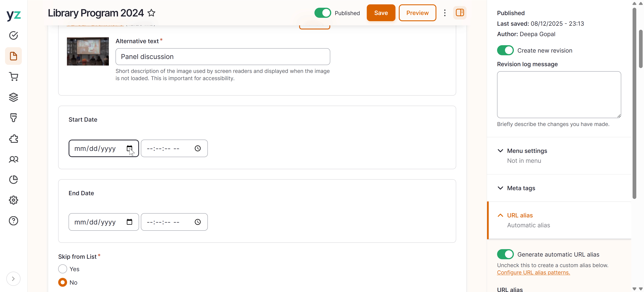Collapse the URL alias section

520,215
